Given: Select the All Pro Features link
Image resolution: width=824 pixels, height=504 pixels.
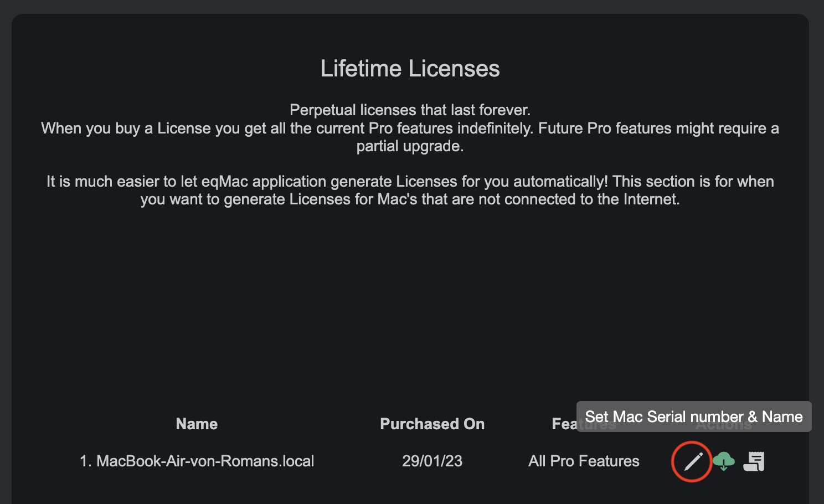Looking at the screenshot, I should 583,461.
